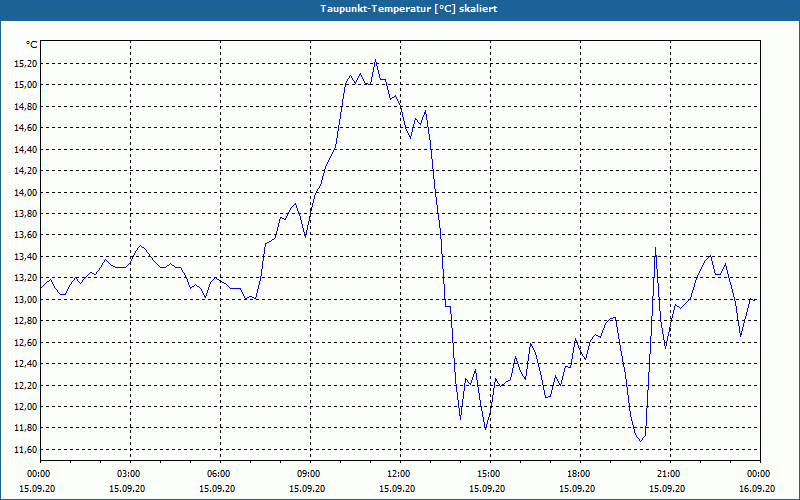Select the 09:00 time axis label

point(310,474)
